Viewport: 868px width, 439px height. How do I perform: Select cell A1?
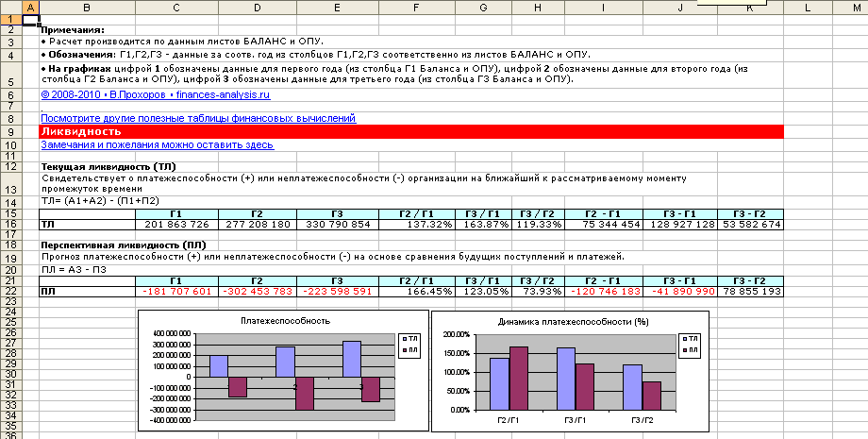point(31,19)
